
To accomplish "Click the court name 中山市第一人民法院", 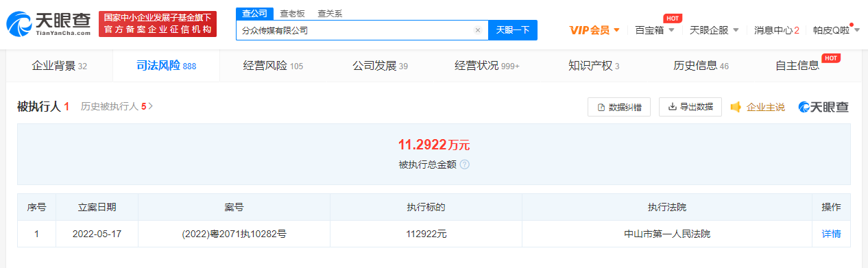I will pyautogui.click(x=667, y=234).
